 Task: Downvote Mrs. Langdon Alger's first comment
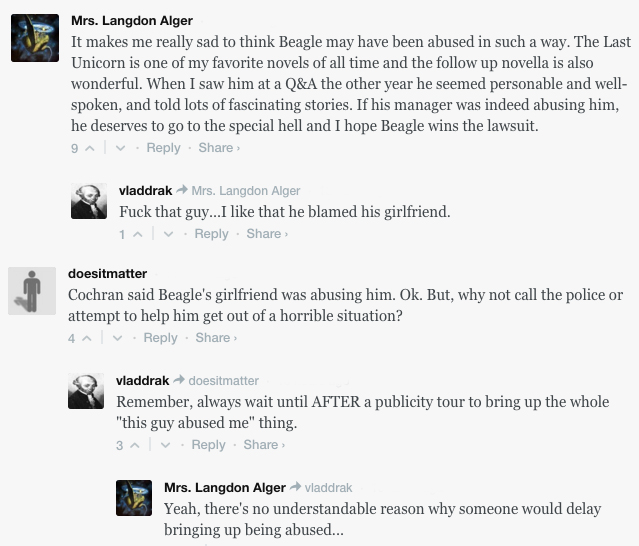(x=120, y=148)
